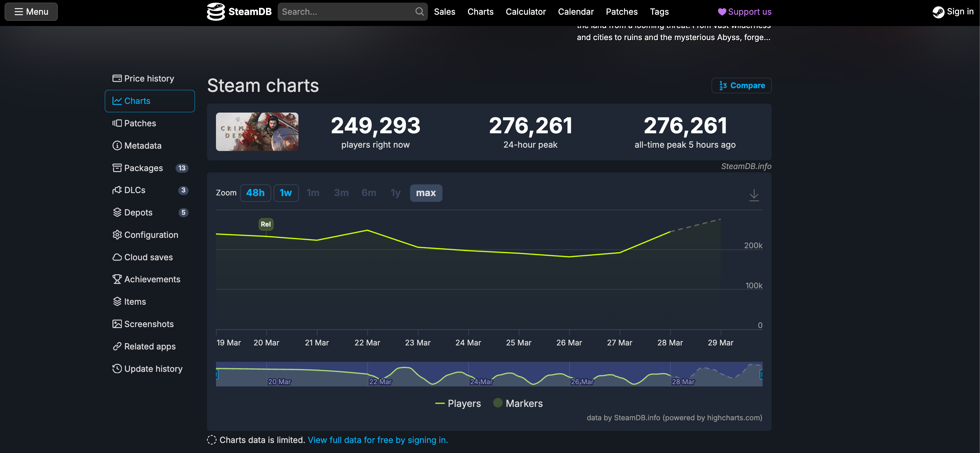Screen dimensions: 980x453
Task: Select the 1w zoom range
Action: click(x=286, y=193)
